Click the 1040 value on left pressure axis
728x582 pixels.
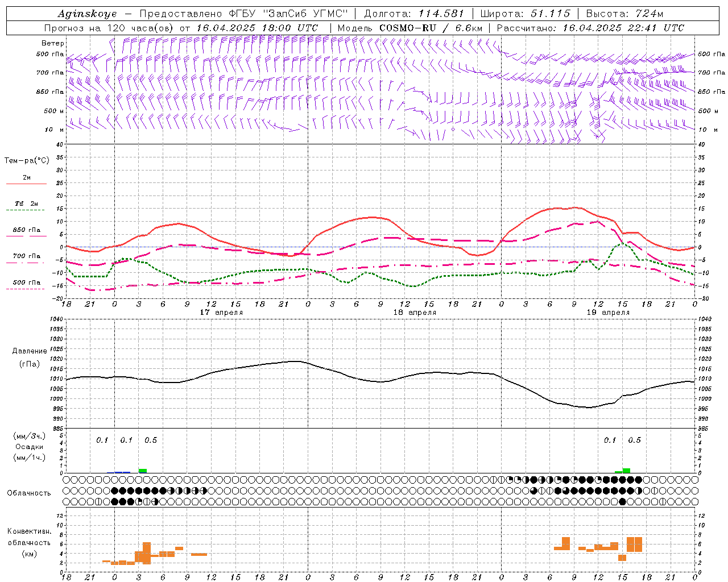(x=56, y=319)
